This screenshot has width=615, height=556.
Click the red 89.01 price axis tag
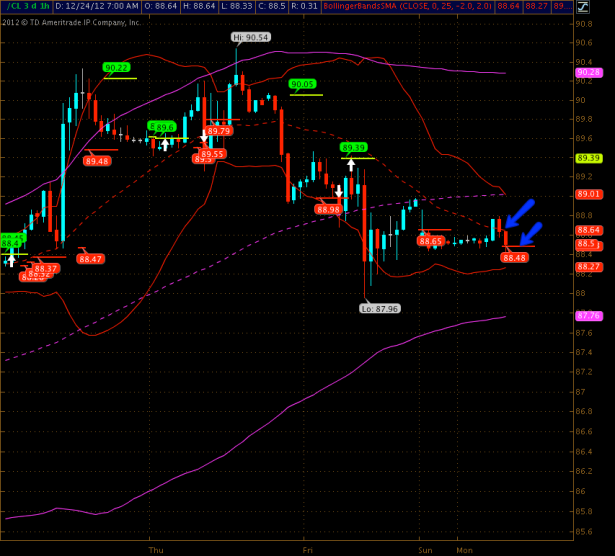pyautogui.click(x=588, y=194)
